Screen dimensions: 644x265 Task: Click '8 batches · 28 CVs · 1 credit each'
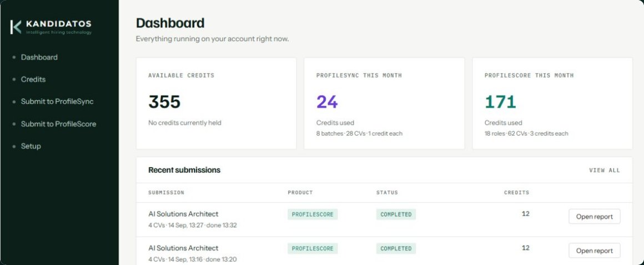[359, 133]
